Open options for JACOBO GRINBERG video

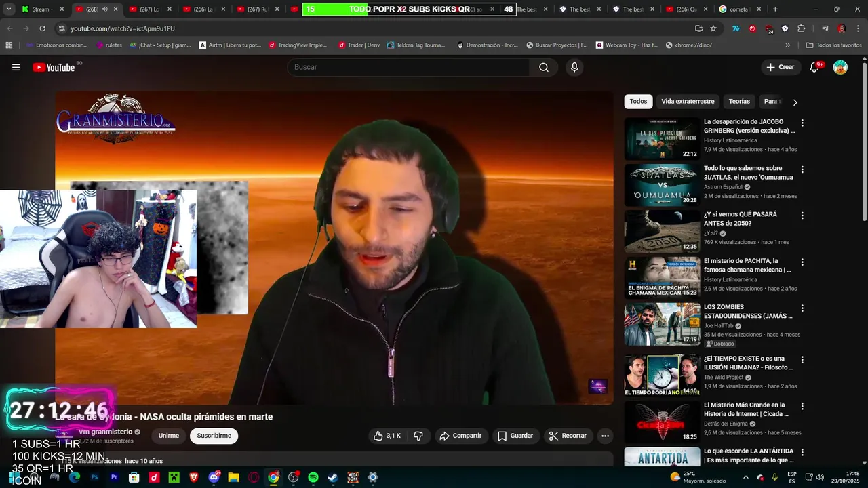(x=802, y=123)
